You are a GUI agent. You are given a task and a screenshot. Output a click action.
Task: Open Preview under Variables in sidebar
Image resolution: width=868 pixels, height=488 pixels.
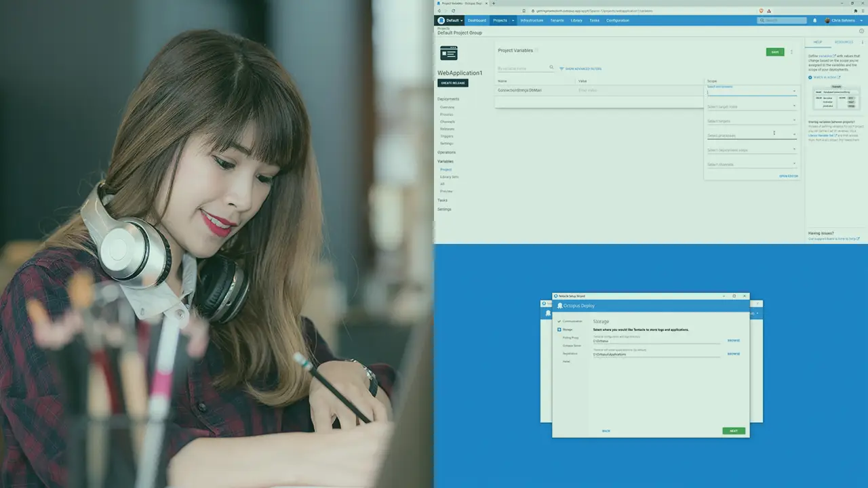tap(446, 191)
